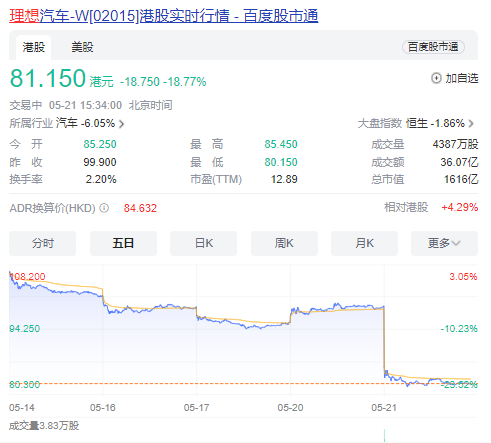Viewport: 491px width, 443px height.
Task: Click the green volume bar below chart
Action: (x=384, y=435)
